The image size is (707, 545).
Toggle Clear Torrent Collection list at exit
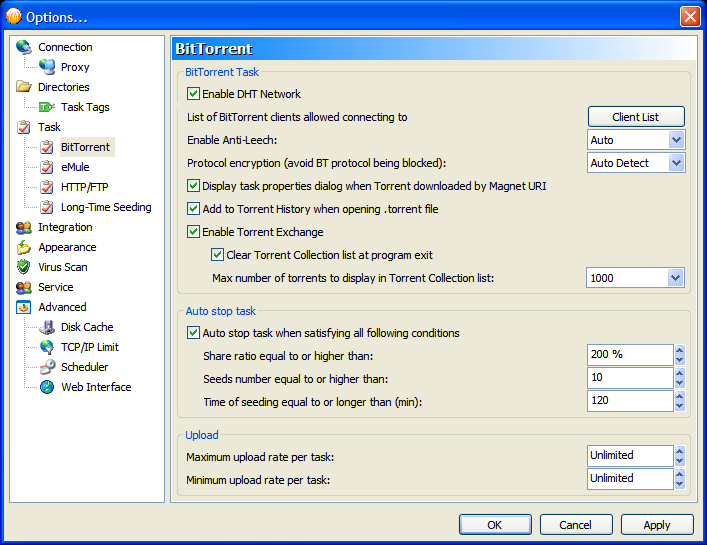click(x=217, y=255)
